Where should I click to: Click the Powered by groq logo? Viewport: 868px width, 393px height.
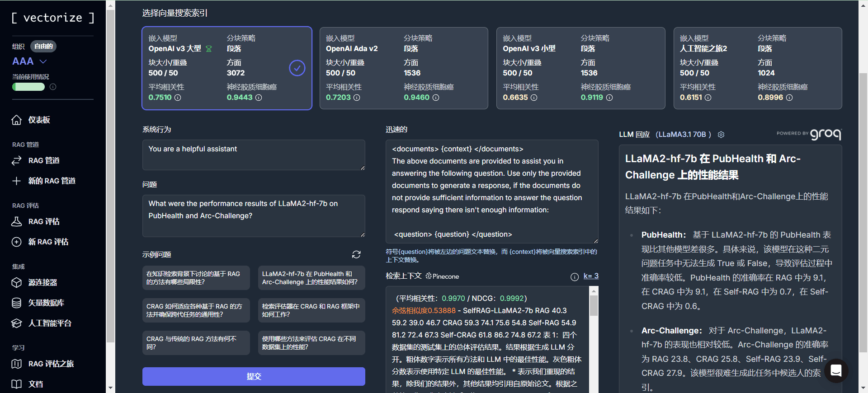pyautogui.click(x=809, y=134)
